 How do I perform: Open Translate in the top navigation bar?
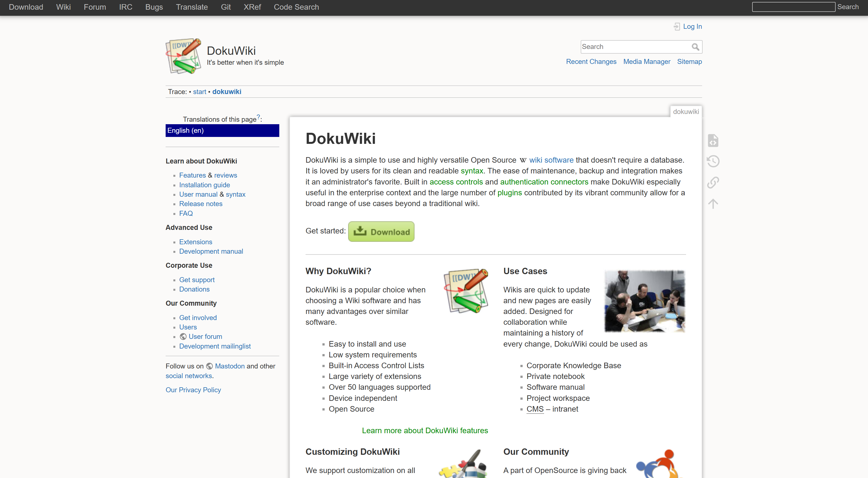(192, 7)
